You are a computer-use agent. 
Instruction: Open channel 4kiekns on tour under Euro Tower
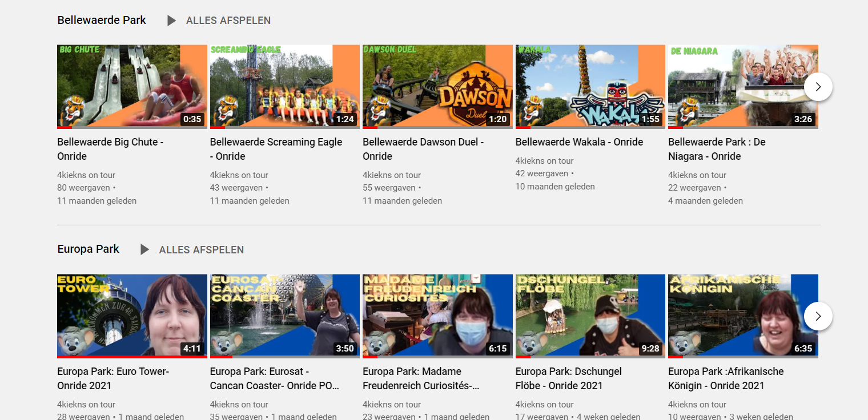pyautogui.click(x=86, y=405)
